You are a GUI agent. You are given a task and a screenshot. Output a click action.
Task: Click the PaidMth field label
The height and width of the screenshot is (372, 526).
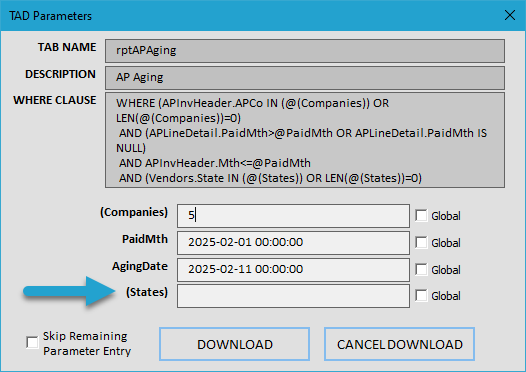[145, 239]
